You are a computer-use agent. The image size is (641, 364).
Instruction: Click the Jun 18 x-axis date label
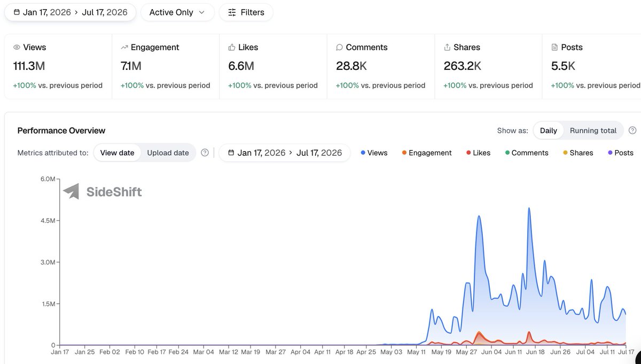point(536,352)
